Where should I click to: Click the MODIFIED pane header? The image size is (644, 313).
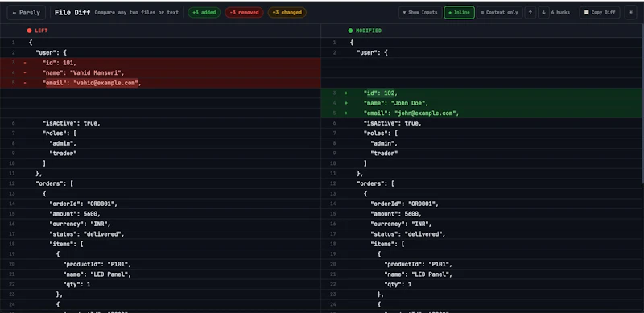tap(365, 31)
